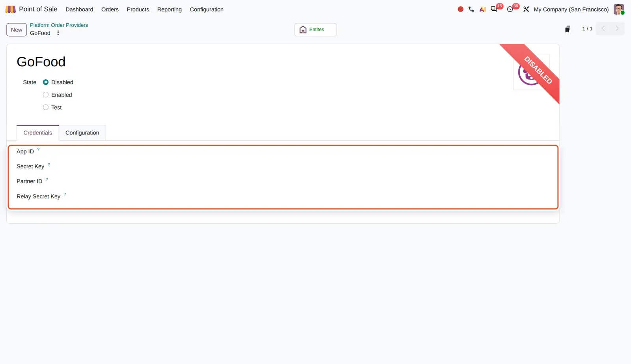The height and width of the screenshot is (364, 631).
Task: Open the activities clock icon with 38 badge
Action: (x=510, y=9)
